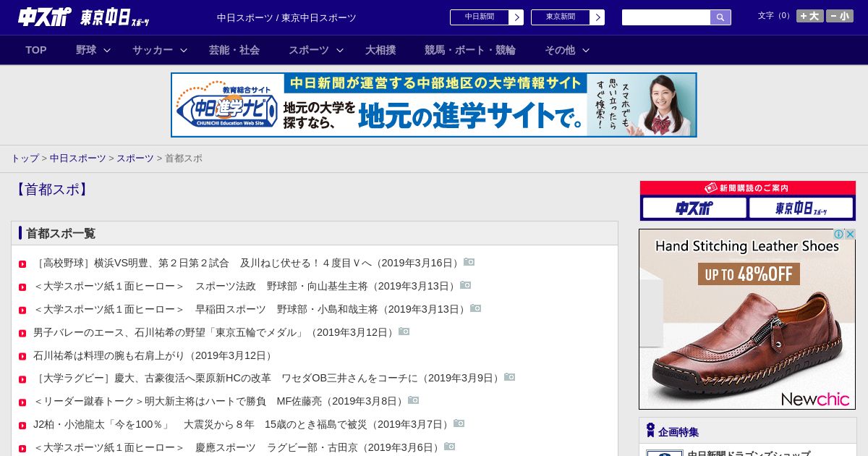
Task: Expand the その他 dropdown chevron
Action: click(586, 50)
